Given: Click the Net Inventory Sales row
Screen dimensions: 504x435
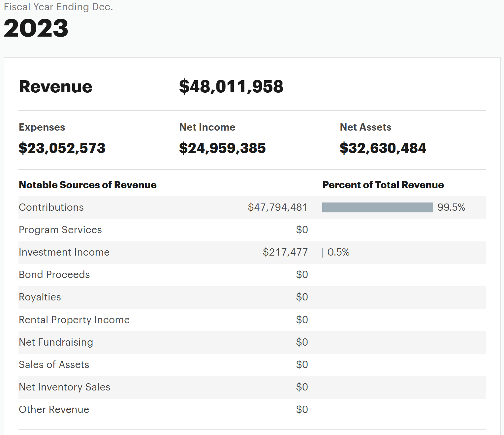Looking at the screenshot, I should coord(252,387).
